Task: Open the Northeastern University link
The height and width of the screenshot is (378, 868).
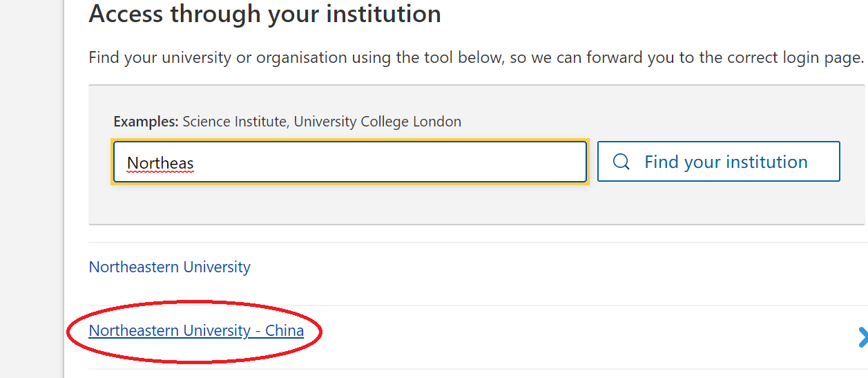Action: tap(170, 267)
